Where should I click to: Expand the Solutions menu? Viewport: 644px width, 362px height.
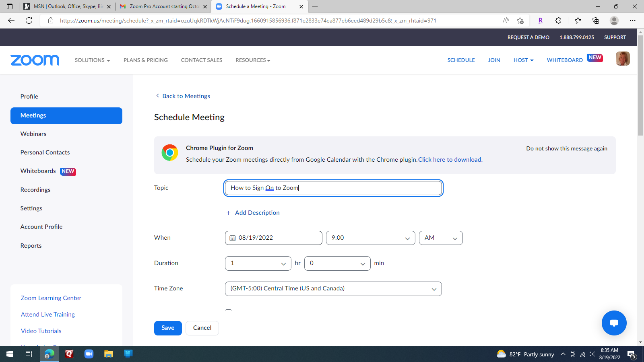(x=92, y=60)
